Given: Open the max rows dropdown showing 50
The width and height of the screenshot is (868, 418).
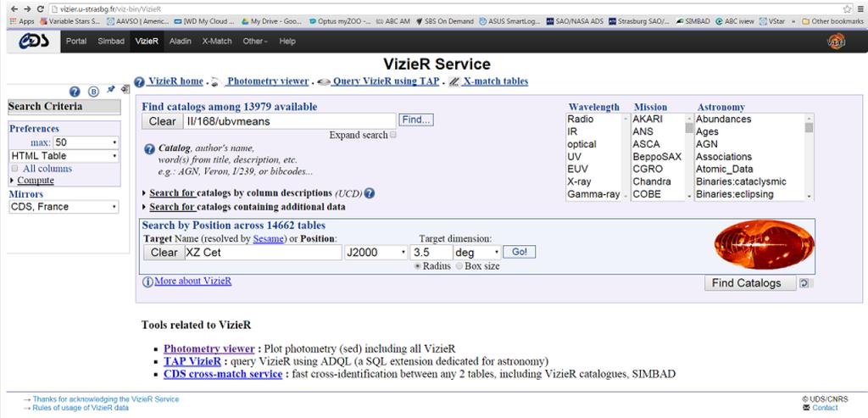Looking at the screenshot, I should (x=86, y=142).
